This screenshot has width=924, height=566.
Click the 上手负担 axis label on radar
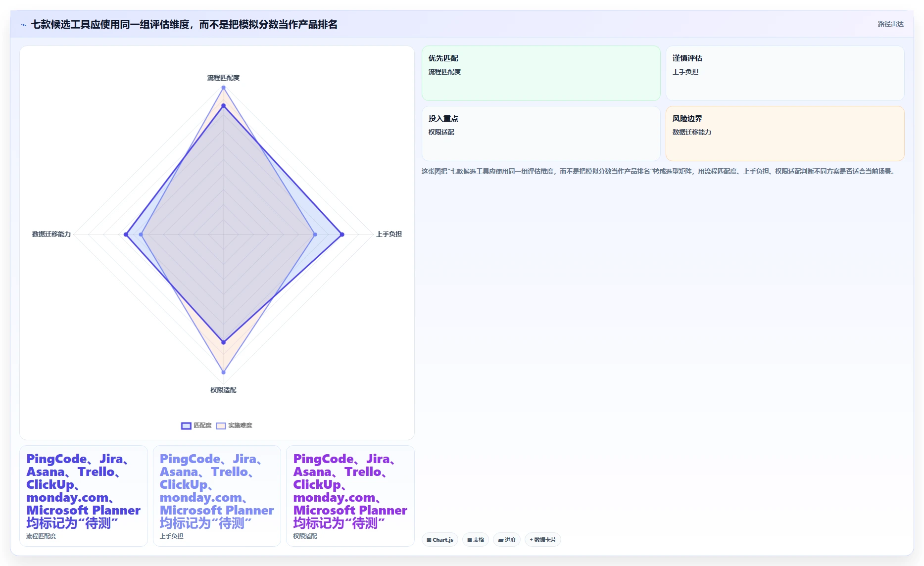coord(389,234)
